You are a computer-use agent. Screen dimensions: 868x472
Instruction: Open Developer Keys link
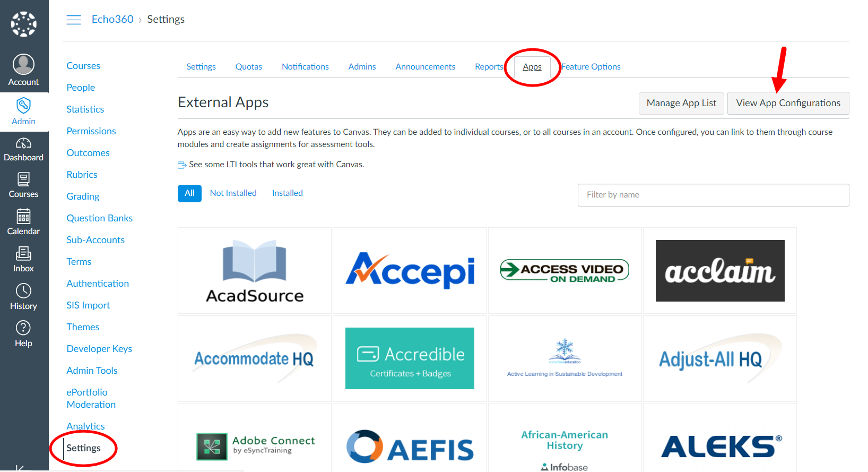(x=99, y=349)
